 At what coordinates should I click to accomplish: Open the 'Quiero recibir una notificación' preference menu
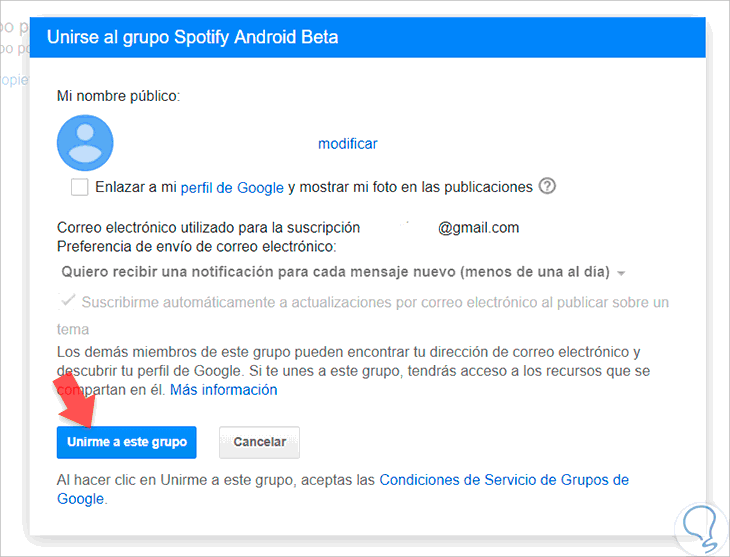[343, 272]
